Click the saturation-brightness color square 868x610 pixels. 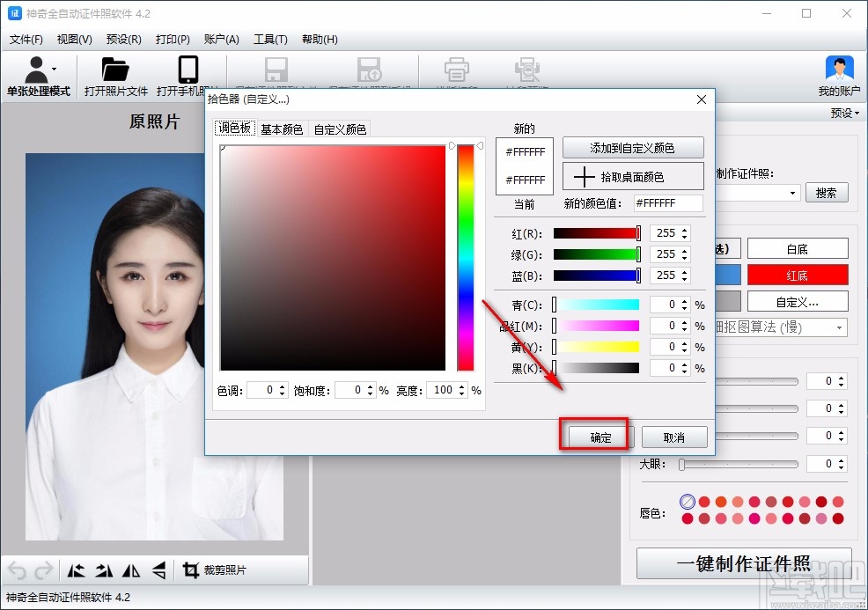pyautogui.click(x=333, y=258)
